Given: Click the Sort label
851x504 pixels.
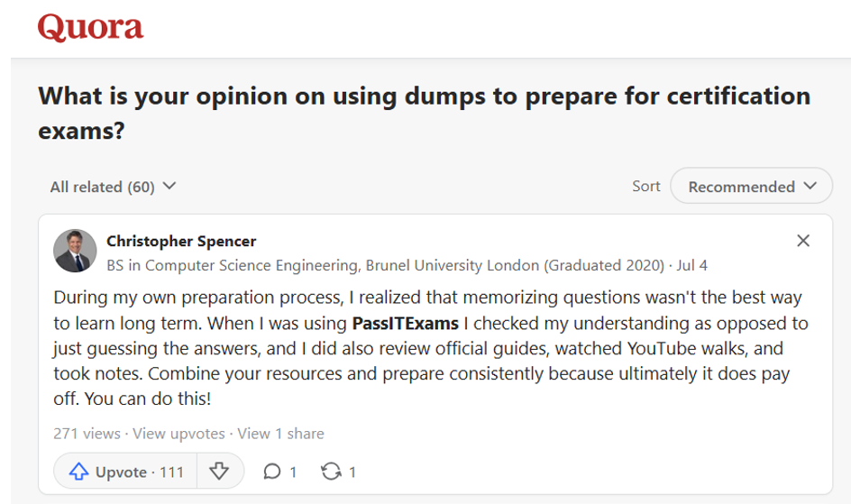Looking at the screenshot, I should (646, 186).
